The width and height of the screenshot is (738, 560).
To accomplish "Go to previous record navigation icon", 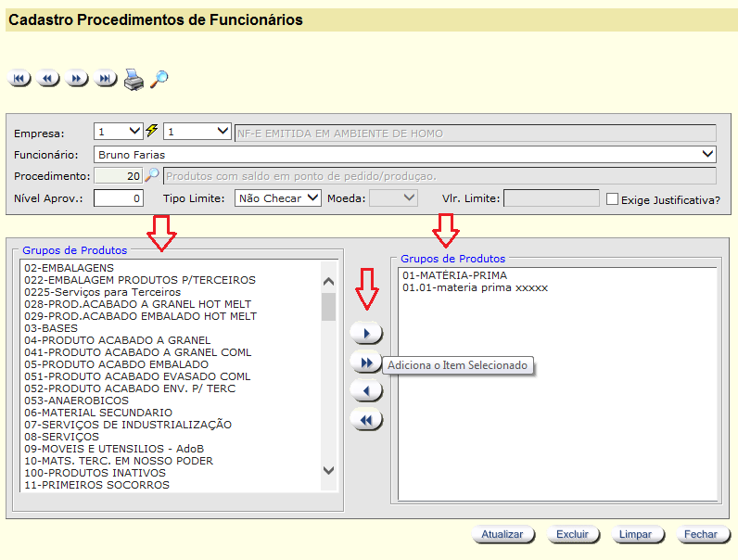I will 48,79.
